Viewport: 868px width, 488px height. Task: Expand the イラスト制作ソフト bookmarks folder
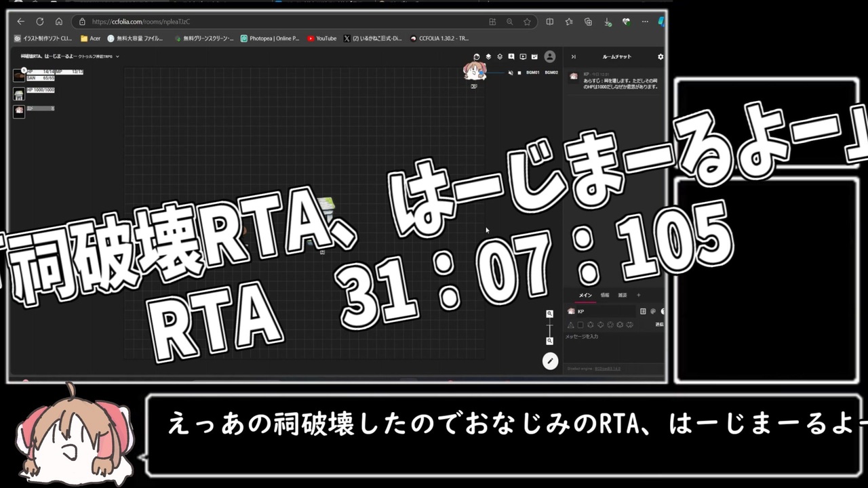pos(45,39)
